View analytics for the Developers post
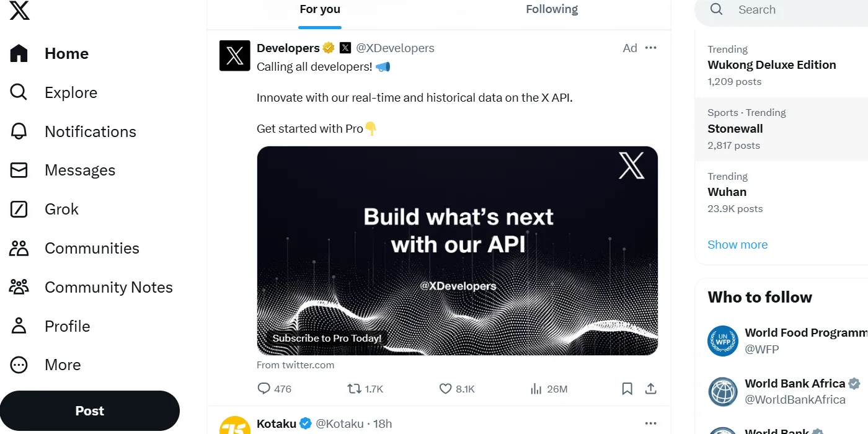This screenshot has height=434, width=868. pyautogui.click(x=536, y=389)
